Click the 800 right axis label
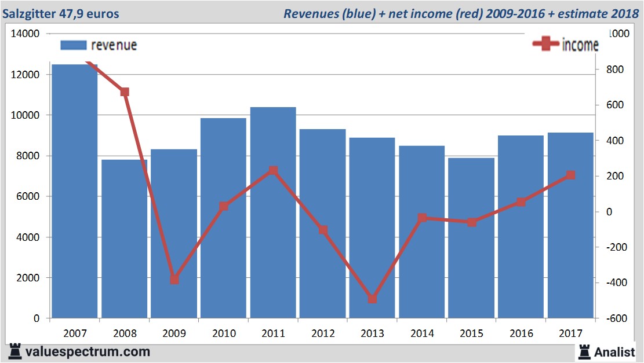Image resolution: width=644 pixels, height=363 pixels. pyautogui.click(x=615, y=69)
